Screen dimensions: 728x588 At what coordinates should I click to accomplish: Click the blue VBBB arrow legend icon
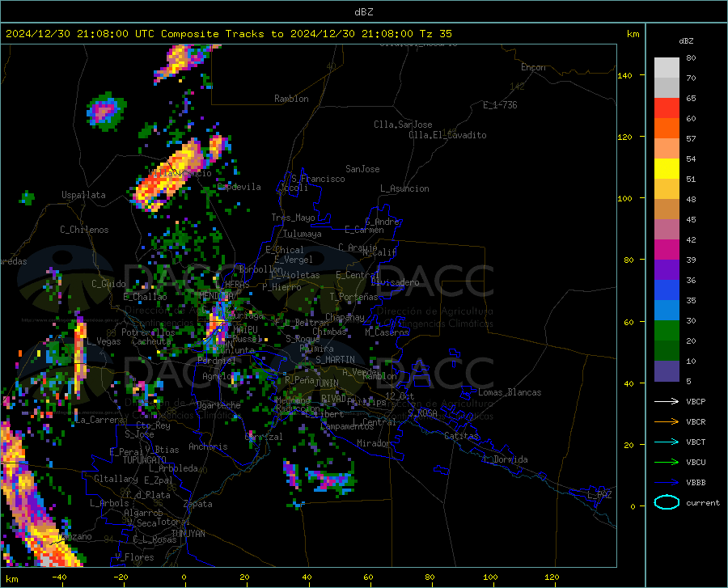(x=667, y=483)
